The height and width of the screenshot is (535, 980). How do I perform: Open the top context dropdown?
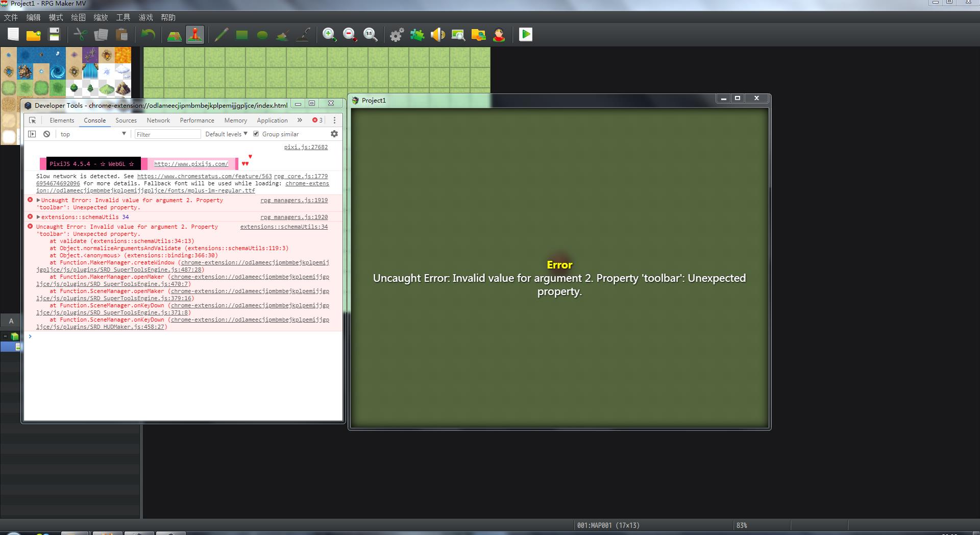click(x=93, y=134)
